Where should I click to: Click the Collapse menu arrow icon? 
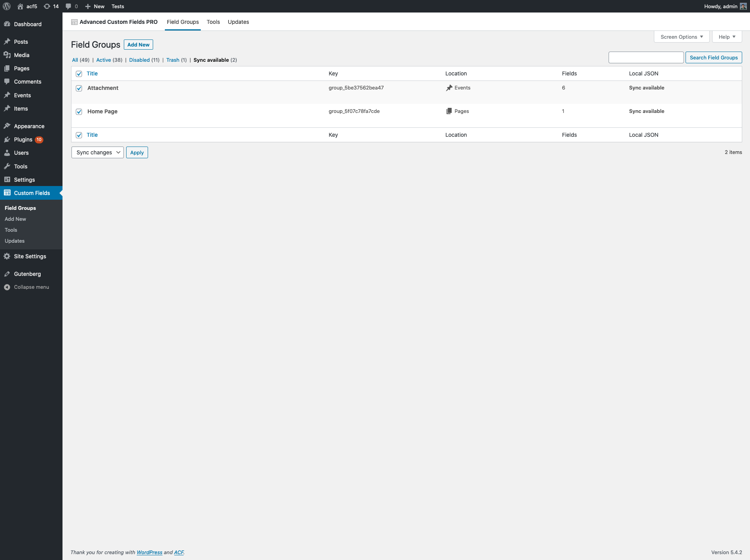[x=7, y=287]
